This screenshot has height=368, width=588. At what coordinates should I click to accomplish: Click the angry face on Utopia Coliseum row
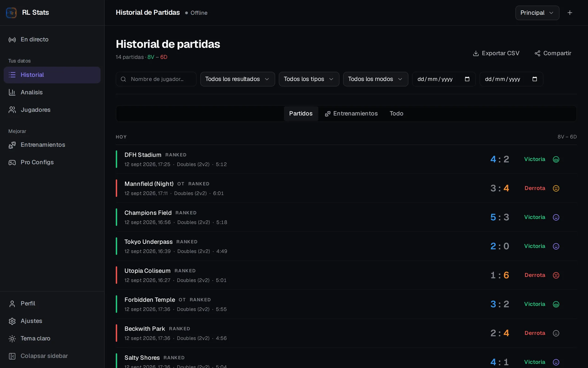pyautogui.click(x=556, y=275)
